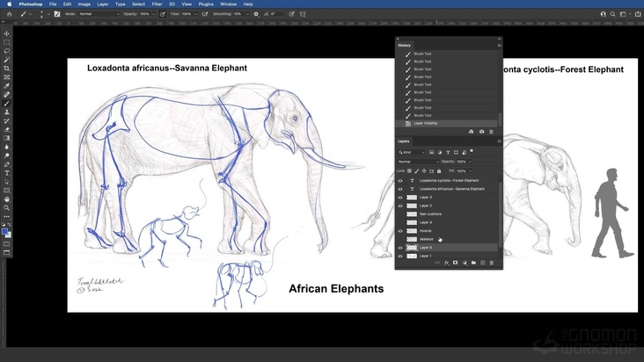The width and height of the screenshot is (644, 362).
Task: Select the Magic Wand tool
Action: tap(6, 60)
